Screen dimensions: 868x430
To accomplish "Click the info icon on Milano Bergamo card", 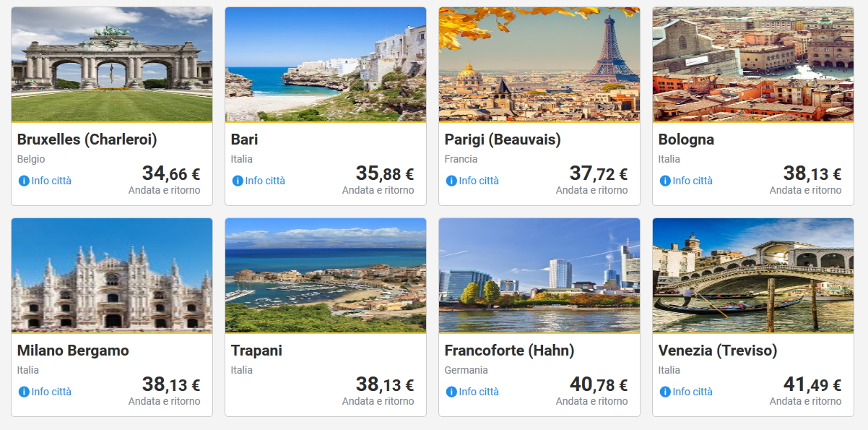I will click(24, 392).
